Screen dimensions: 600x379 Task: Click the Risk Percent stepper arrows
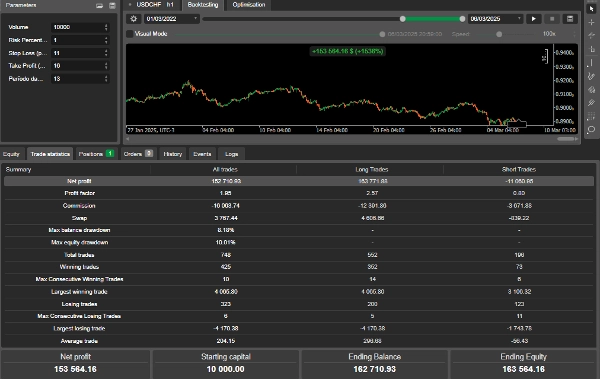pyautogui.click(x=106, y=40)
